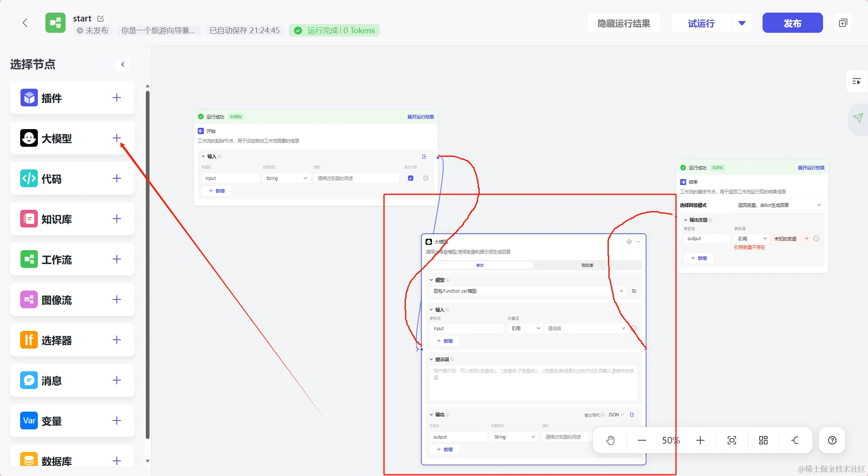The width and height of the screenshot is (868, 476).
Task: Click the 发布 publish button
Action: point(792,23)
